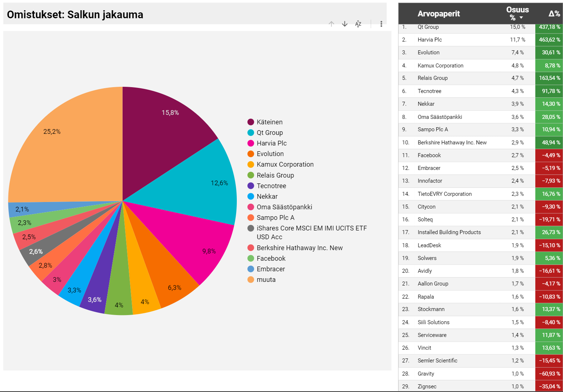Click Aallon Group in the table
This screenshot has height=392, width=563.
tap(433, 284)
